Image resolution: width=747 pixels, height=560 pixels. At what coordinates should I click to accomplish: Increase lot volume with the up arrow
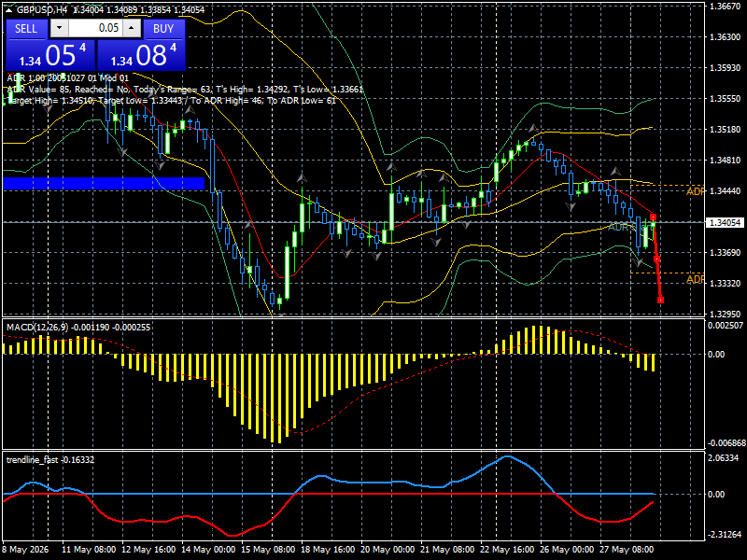(132, 28)
